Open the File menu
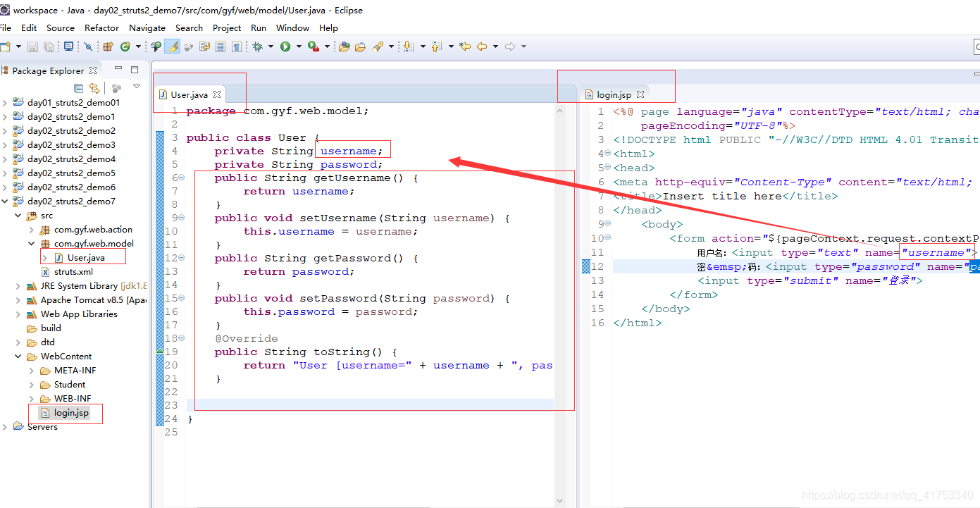 (x=6, y=28)
